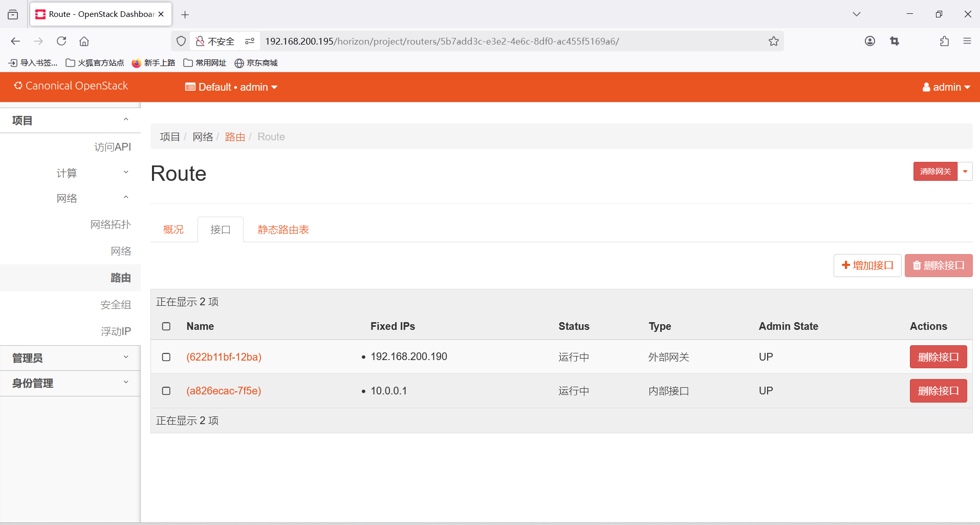980x525 pixels.
Task: Click the 192.168.200.190 fixed IP text
Action: 409,356
